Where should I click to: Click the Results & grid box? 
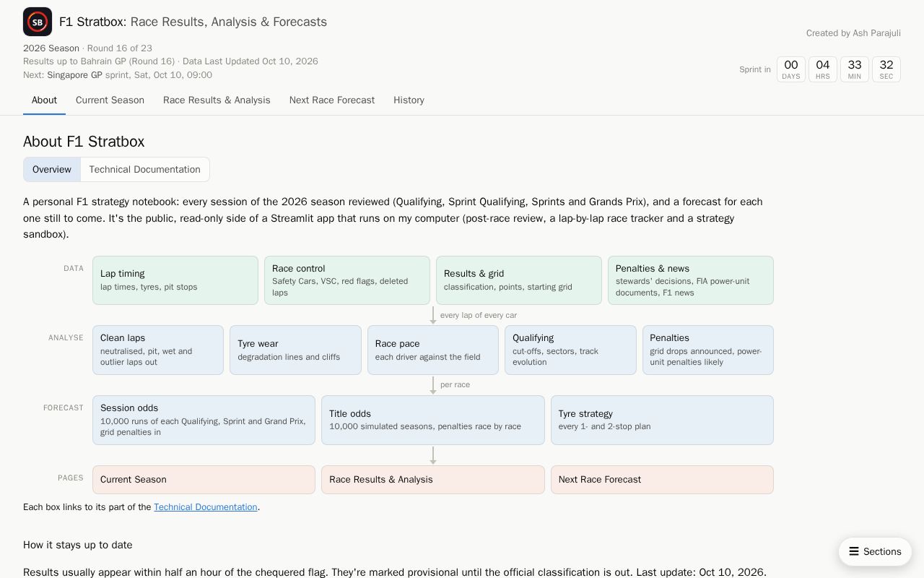[x=519, y=280]
